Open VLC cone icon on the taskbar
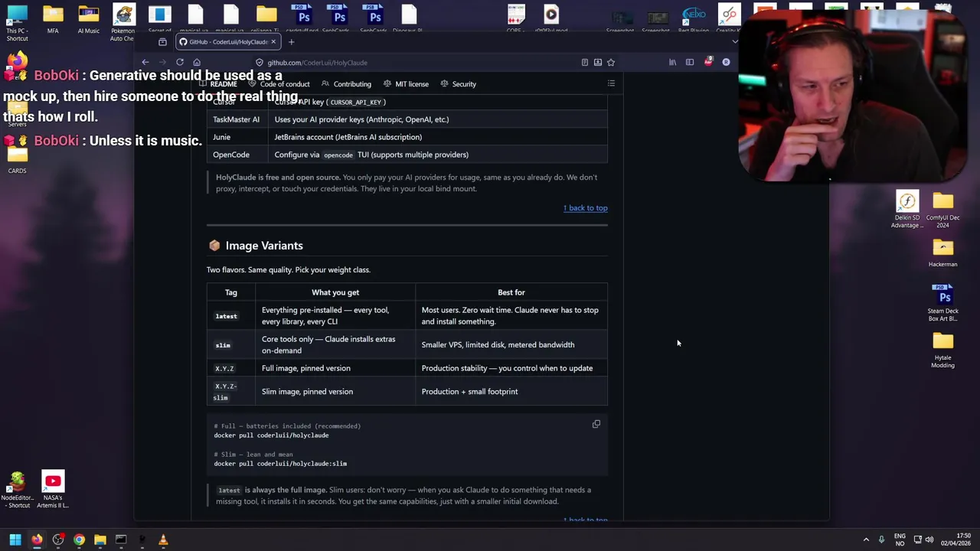Image resolution: width=980 pixels, height=551 pixels. coord(162,540)
